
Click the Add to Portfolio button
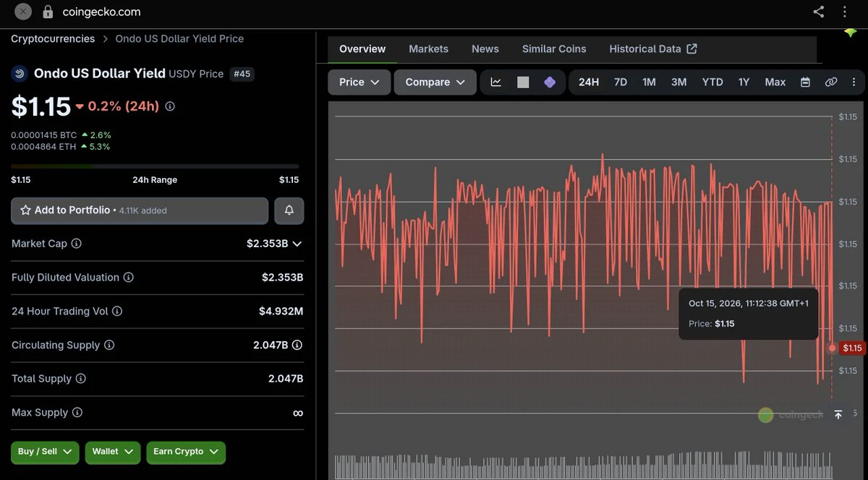point(140,210)
